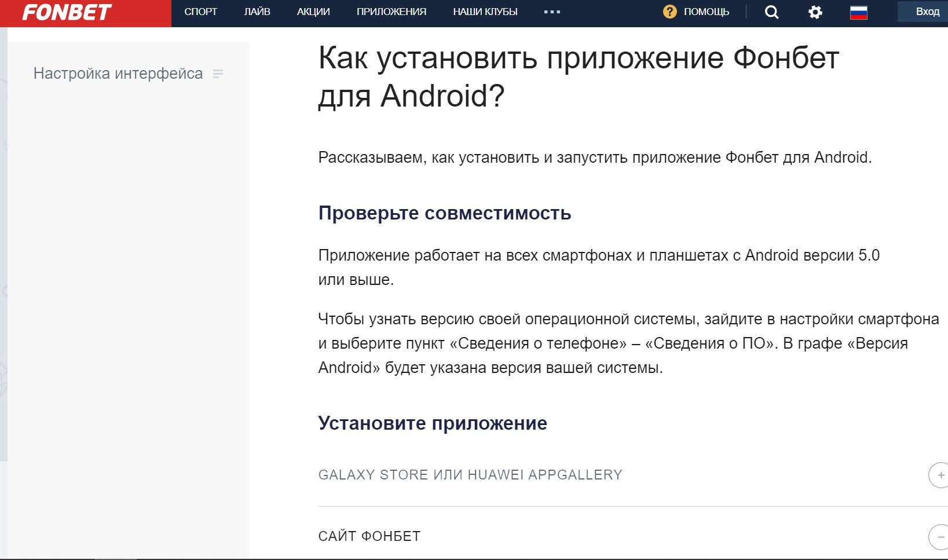Click the list icon beside Настройка интерфейса

218,74
